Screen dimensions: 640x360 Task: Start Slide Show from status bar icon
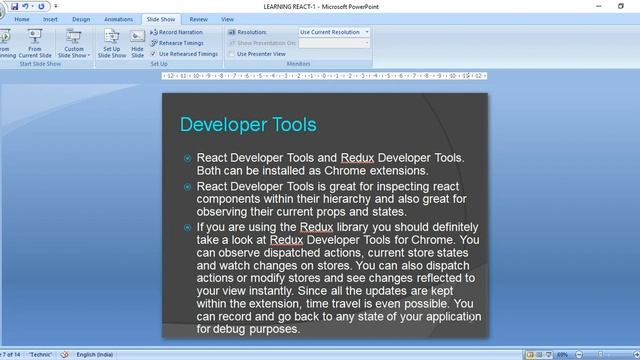pos(549,355)
